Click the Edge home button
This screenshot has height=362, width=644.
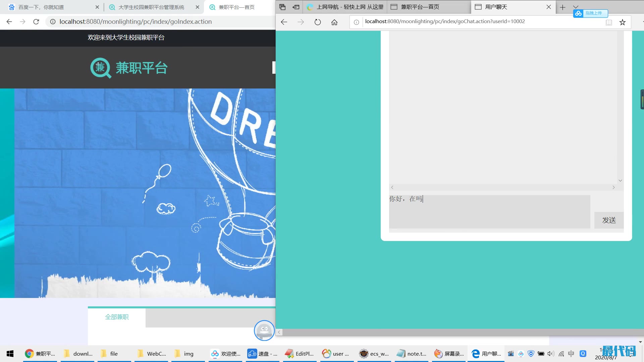(334, 22)
